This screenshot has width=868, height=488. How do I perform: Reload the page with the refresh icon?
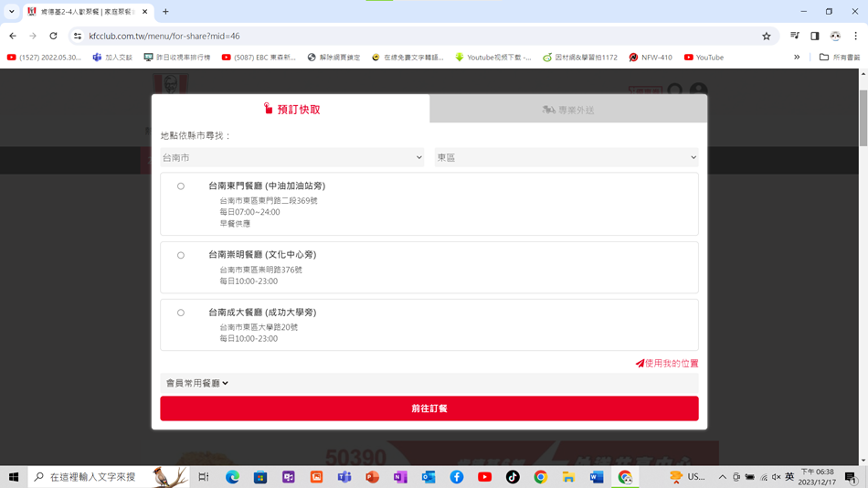(53, 36)
